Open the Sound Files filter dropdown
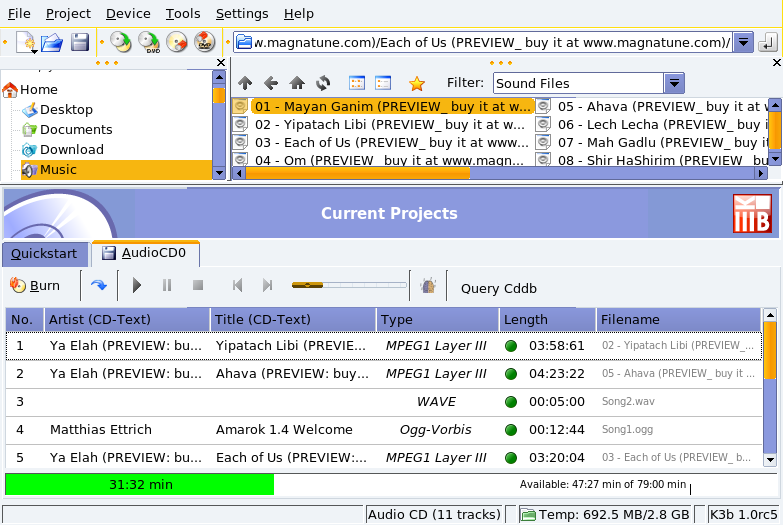Screen dimensions: 783x525 [674, 83]
